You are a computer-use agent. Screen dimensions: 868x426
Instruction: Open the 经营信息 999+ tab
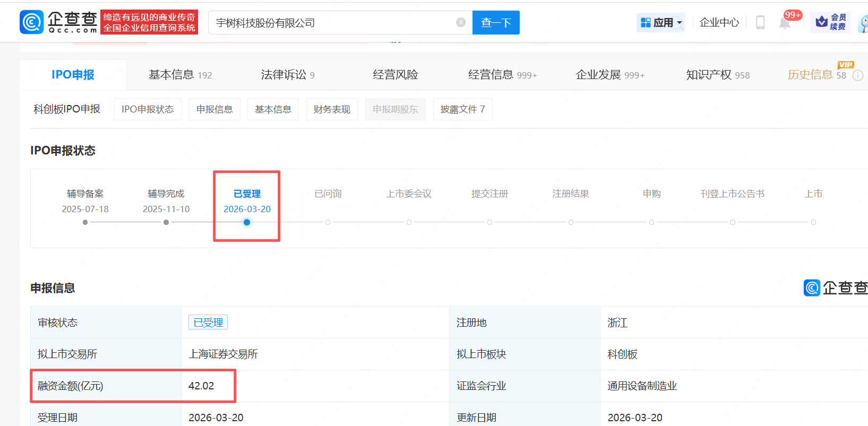(503, 75)
